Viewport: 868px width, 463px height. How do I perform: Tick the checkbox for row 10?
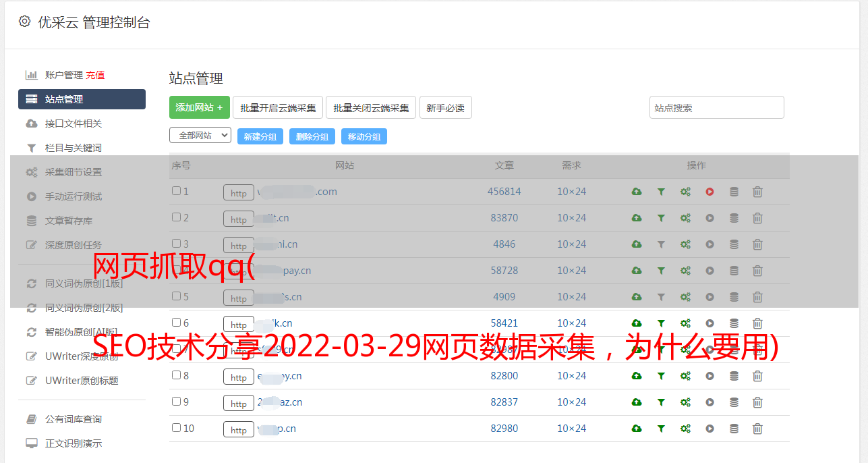point(176,428)
